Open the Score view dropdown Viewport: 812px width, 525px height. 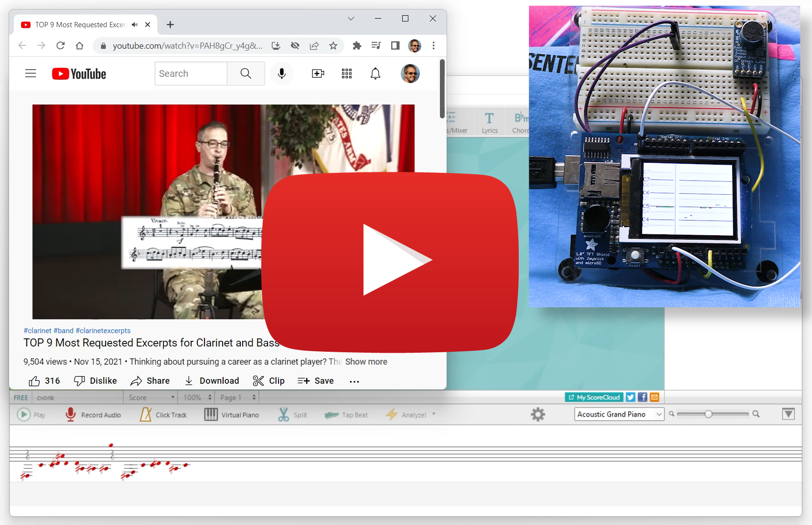[x=151, y=398]
